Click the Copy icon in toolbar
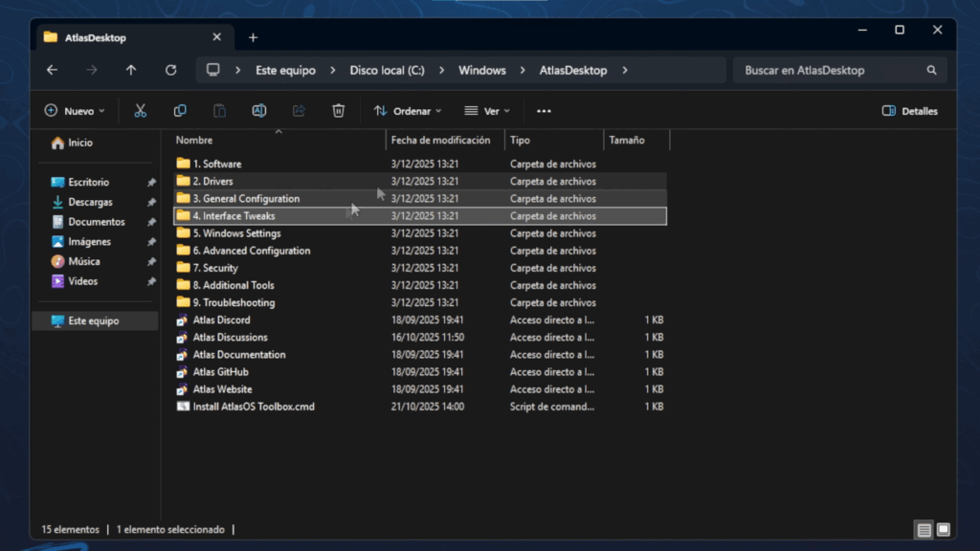Screen dimensions: 980x551 tap(180, 111)
